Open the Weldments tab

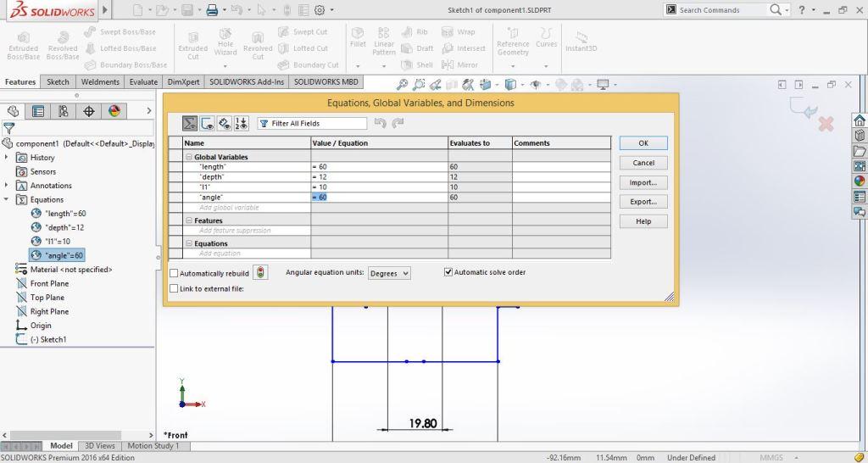point(100,82)
